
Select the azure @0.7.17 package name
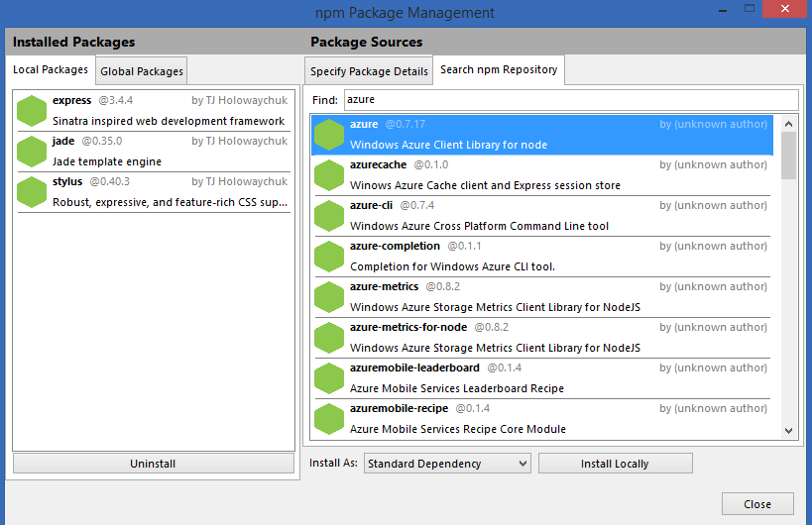(364, 124)
